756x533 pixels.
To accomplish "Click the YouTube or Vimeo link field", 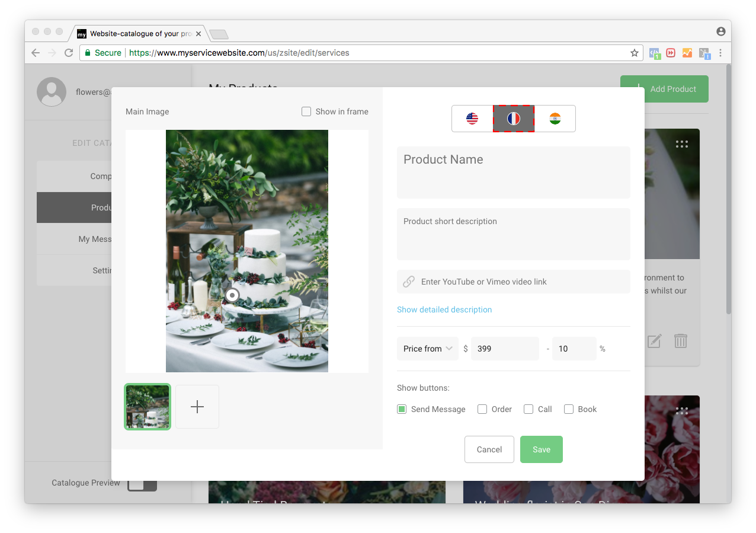I will click(514, 282).
